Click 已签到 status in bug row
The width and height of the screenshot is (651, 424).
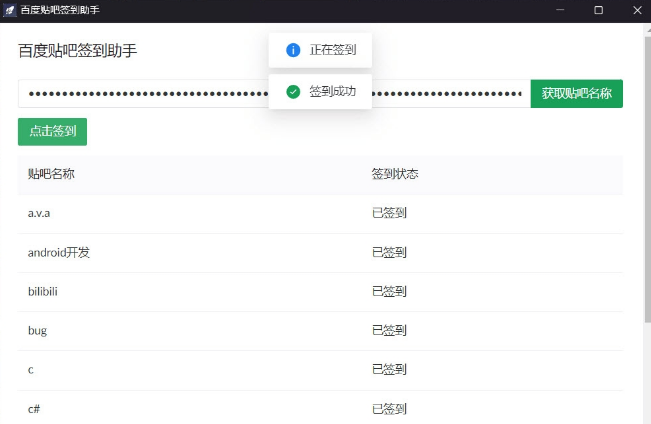(389, 331)
